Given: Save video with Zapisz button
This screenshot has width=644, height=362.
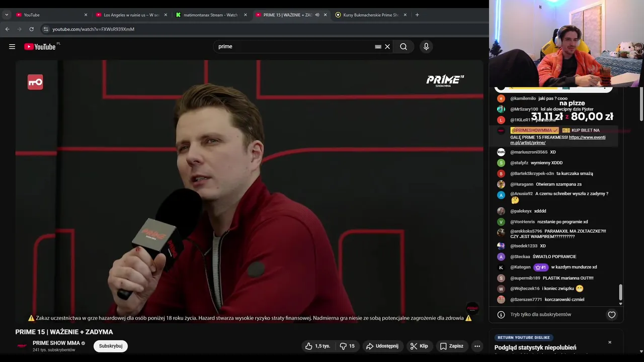Looking at the screenshot, I should click(x=451, y=346).
